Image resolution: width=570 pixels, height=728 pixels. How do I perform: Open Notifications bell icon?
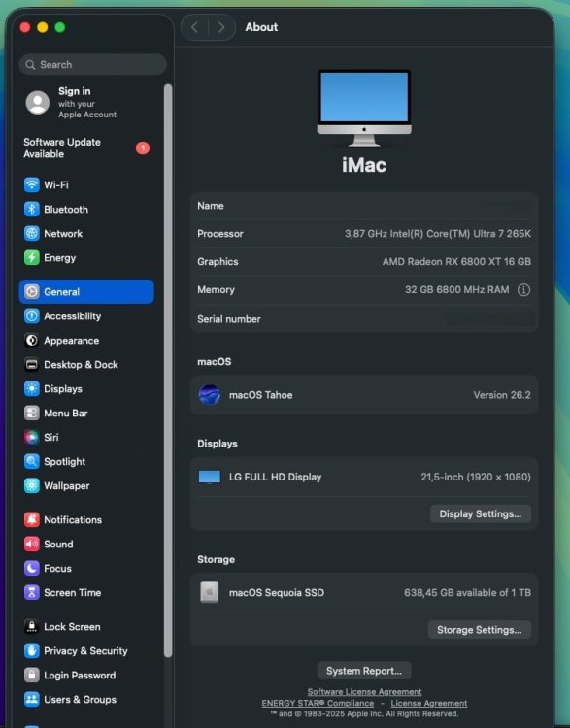[x=32, y=519]
